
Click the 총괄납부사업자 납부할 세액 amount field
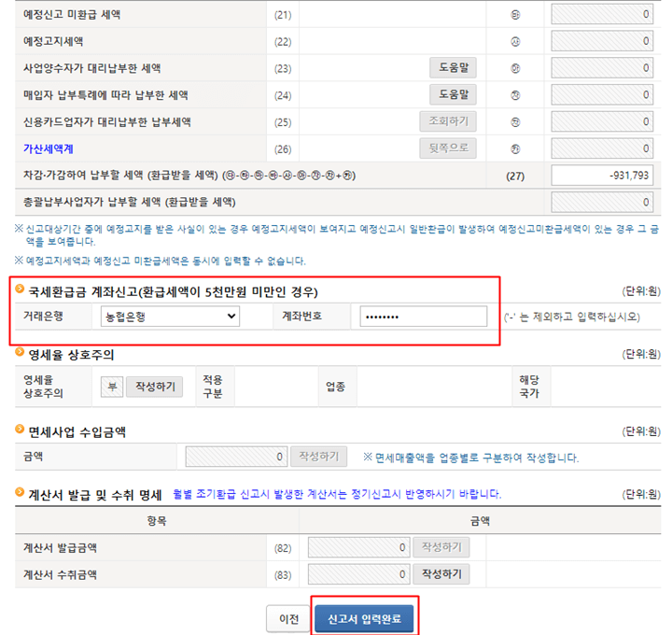(602, 202)
